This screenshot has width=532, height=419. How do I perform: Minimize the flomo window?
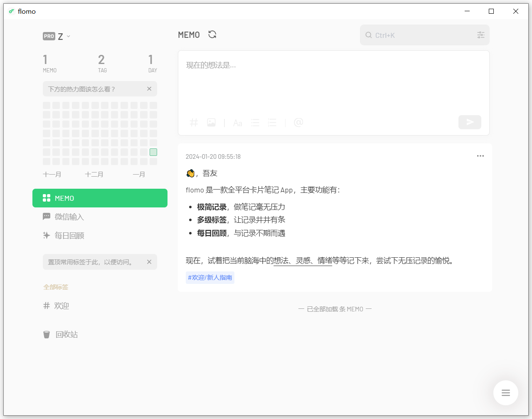click(467, 11)
